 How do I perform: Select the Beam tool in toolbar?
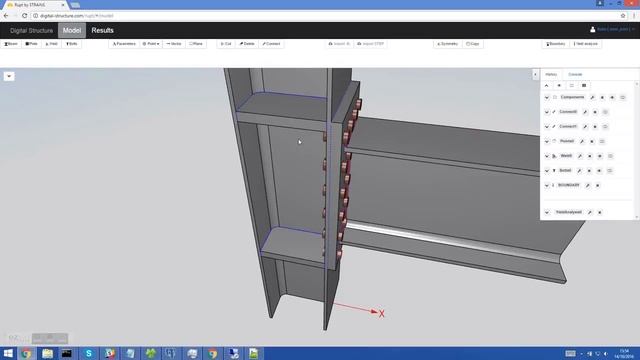point(11,44)
